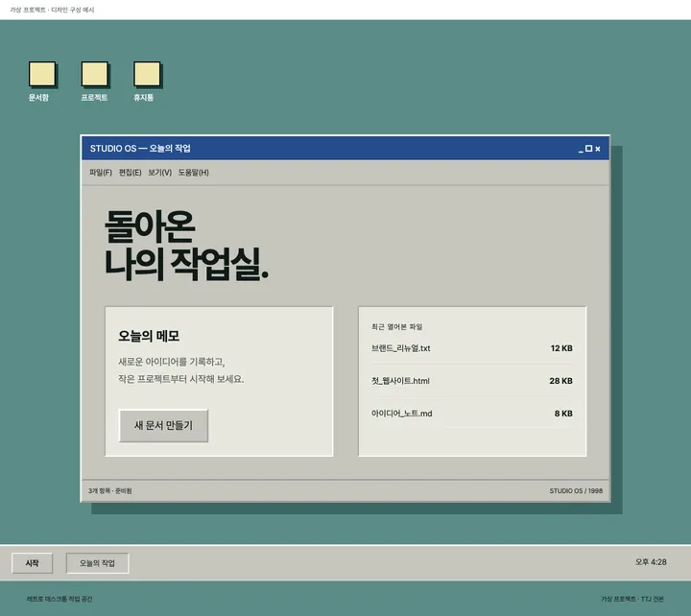The width and height of the screenshot is (691, 616).
Task: Click the 12 KB file size
Action: pos(561,348)
